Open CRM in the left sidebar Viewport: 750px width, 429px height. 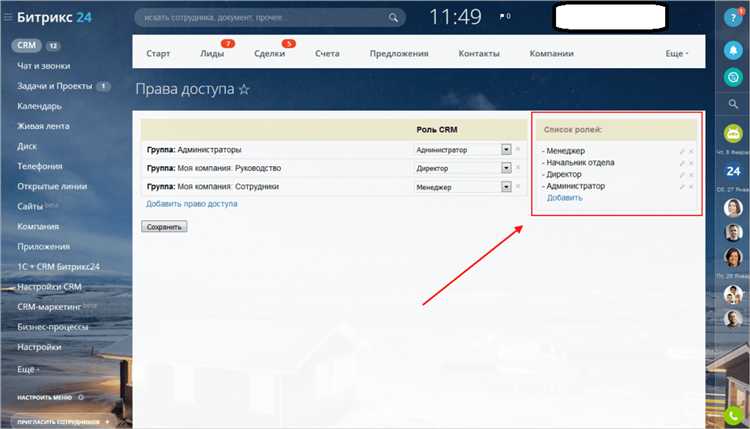click(26, 45)
